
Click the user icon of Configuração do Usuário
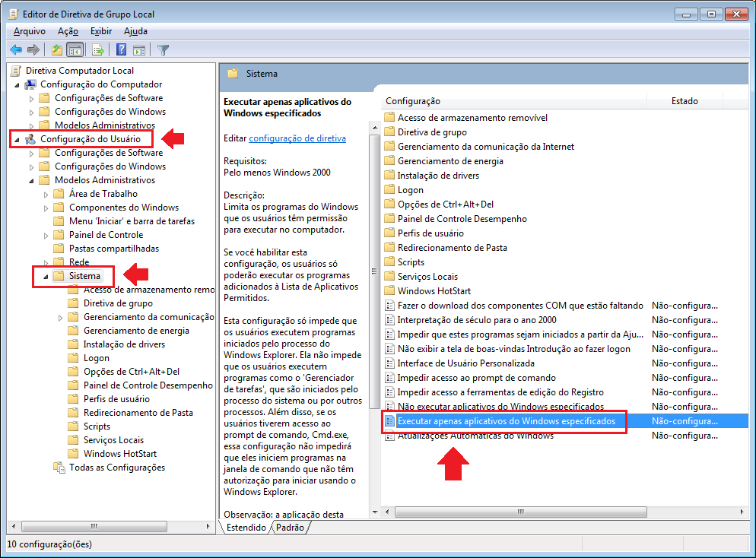30,139
